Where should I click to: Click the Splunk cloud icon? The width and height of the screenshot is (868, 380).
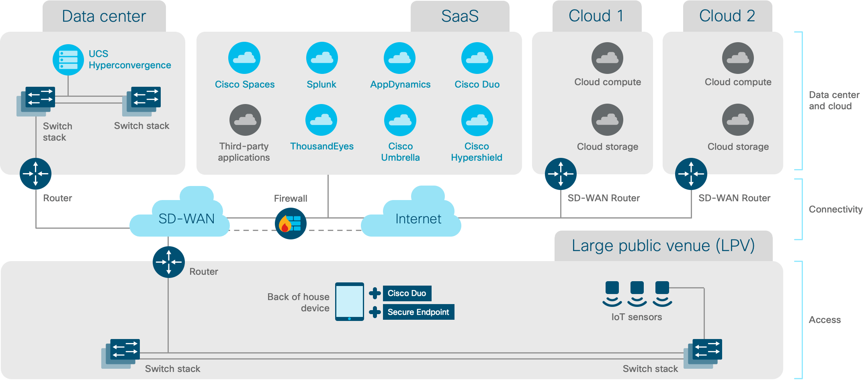click(x=322, y=58)
